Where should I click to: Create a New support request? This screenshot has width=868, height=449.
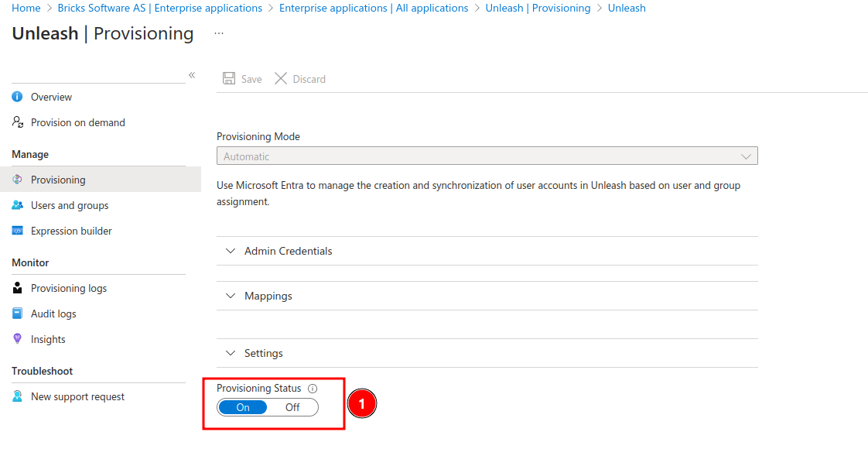pyautogui.click(x=77, y=396)
